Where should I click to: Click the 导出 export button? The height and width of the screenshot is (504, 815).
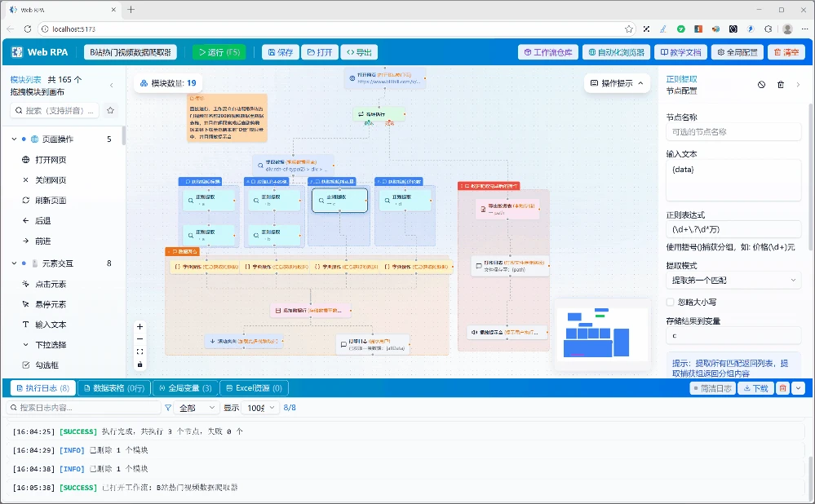359,52
